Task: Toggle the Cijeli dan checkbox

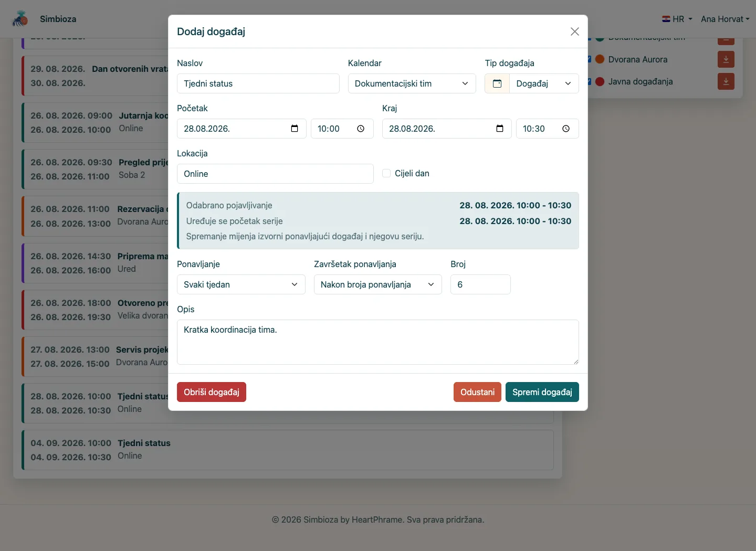Action: coord(386,173)
